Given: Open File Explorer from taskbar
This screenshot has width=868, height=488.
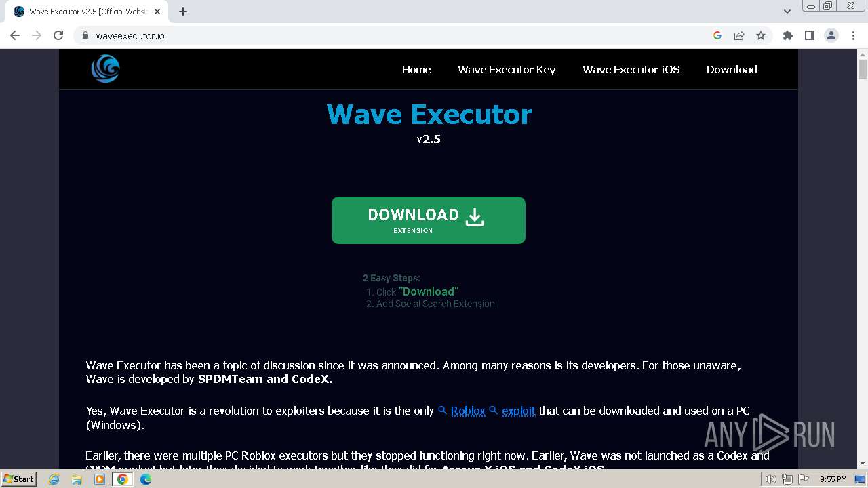Looking at the screenshot, I should pyautogui.click(x=77, y=479).
